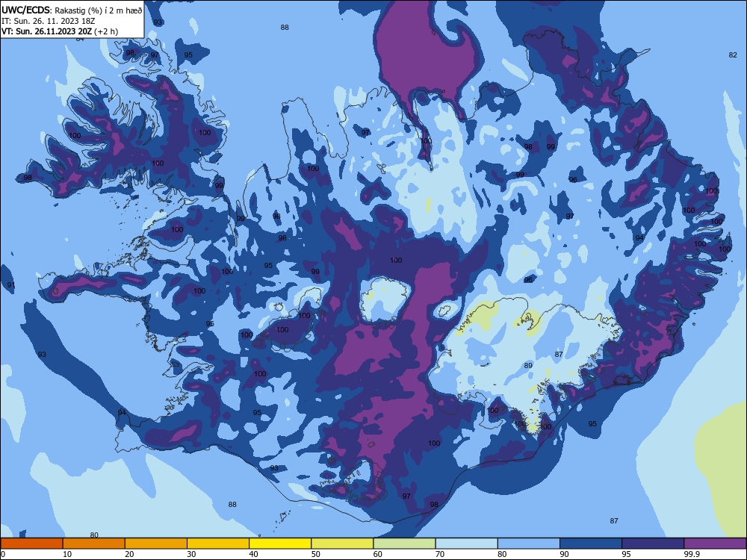Select the "40" legend scale label

point(253,554)
